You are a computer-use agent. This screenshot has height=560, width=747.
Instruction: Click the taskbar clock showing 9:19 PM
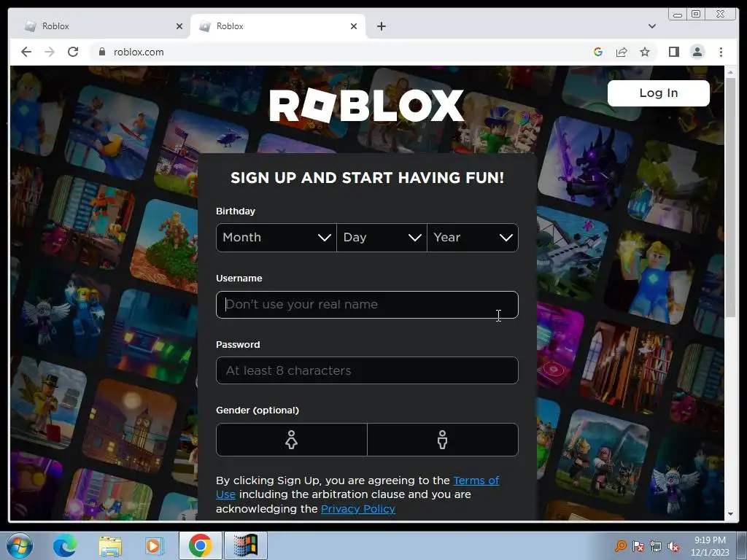click(710, 545)
